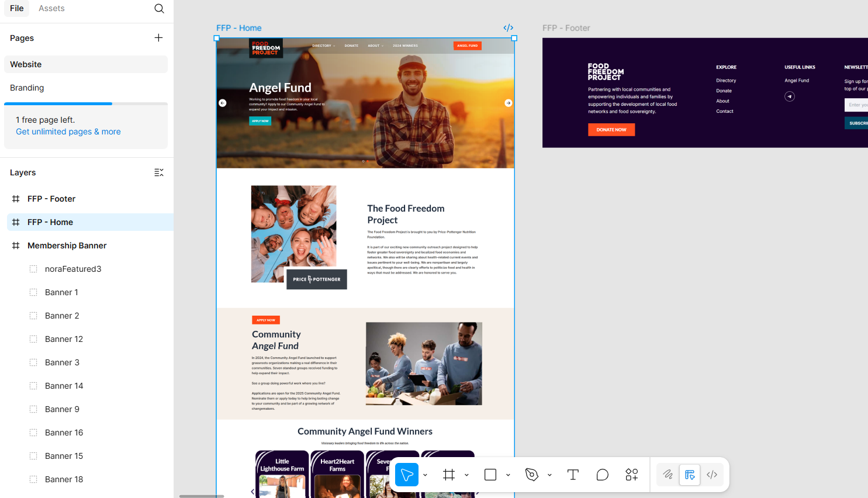This screenshot has height=498, width=868.
Task: Open the Branding page
Action: pos(27,88)
